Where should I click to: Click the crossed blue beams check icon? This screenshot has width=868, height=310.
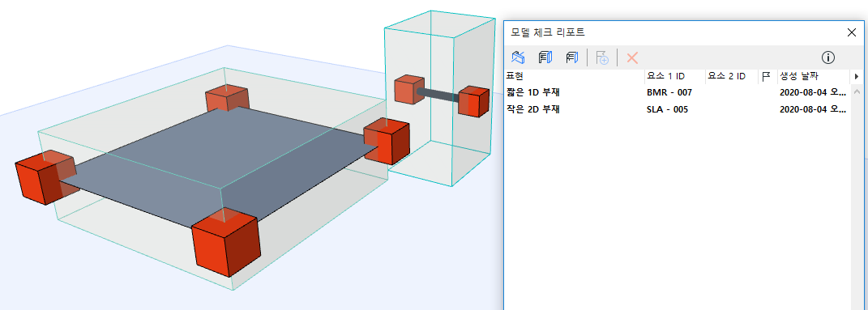pos(518,57)
